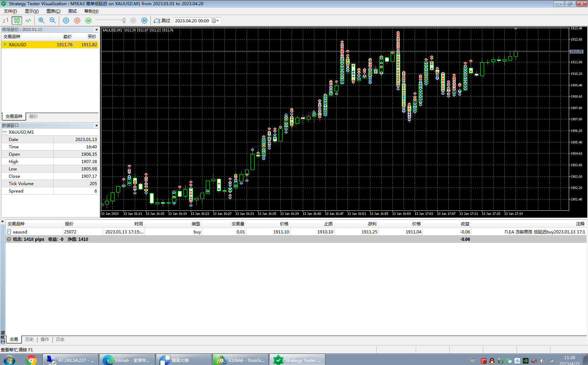Click the current price label 1911.75 on chart

(576, 52)
